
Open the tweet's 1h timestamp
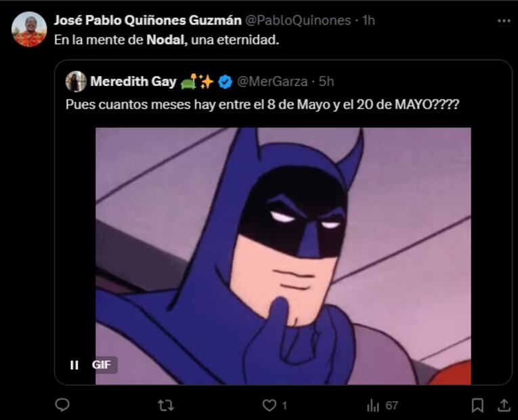coord(368,20)
